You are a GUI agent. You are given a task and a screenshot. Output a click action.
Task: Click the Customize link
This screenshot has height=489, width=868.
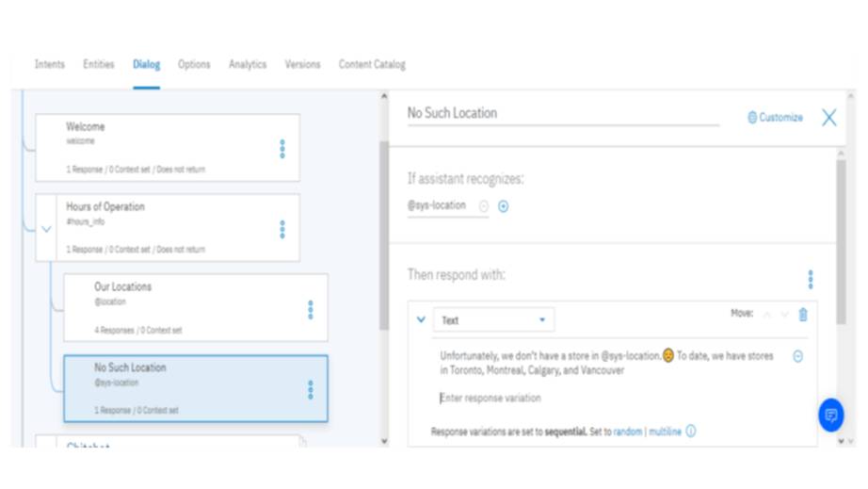tap(775, 118)
